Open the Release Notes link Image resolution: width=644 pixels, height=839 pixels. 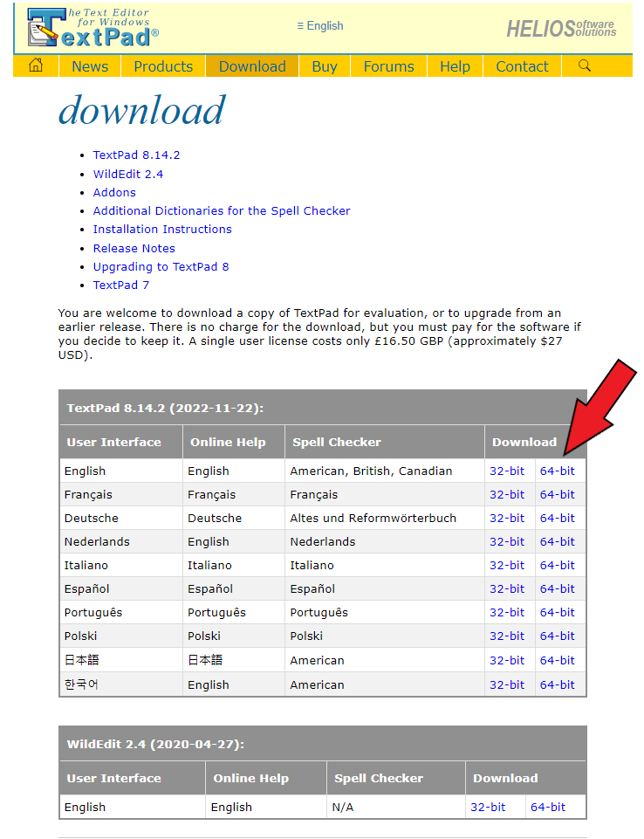pyautogui.click(x=134, y=248)
